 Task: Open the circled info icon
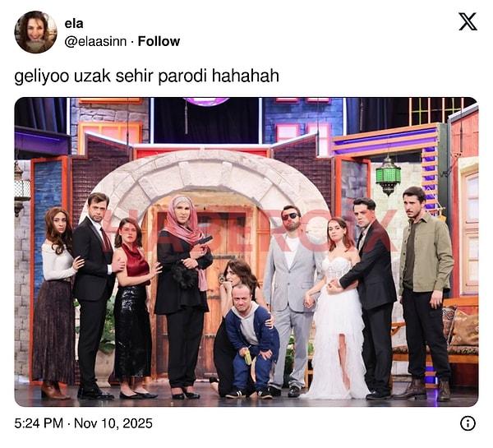468,423
